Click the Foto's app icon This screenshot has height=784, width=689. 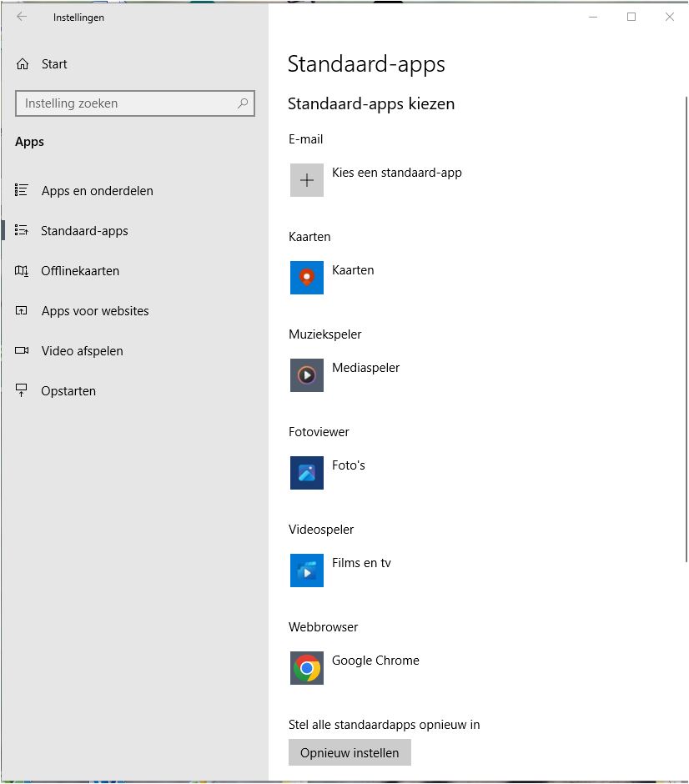(307, 473)
